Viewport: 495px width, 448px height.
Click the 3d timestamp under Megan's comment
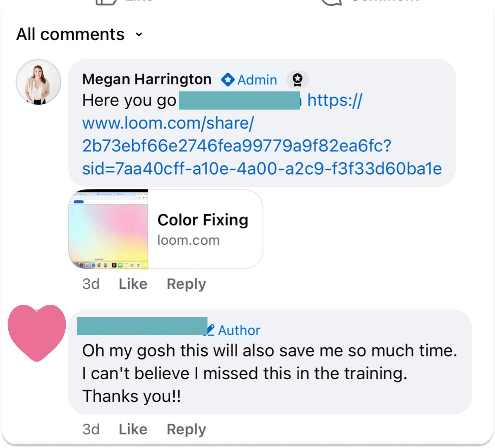click(x=91, y=284)
